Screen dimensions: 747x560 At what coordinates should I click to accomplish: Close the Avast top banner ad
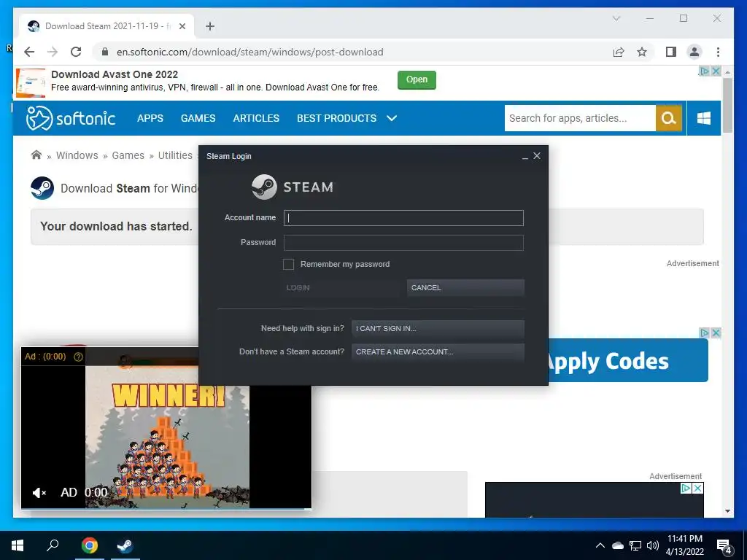tap(716, 71)
